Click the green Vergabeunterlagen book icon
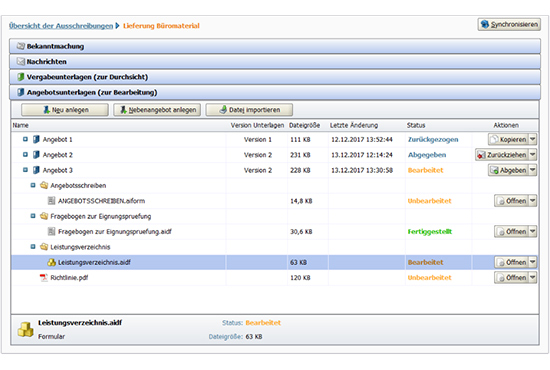The image size is (550, 370). 21,77
